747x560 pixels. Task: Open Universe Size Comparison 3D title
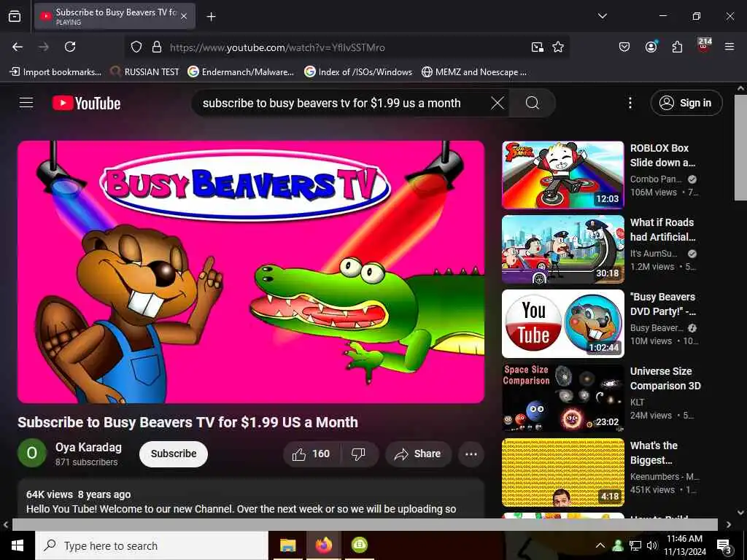click(665, 378)
